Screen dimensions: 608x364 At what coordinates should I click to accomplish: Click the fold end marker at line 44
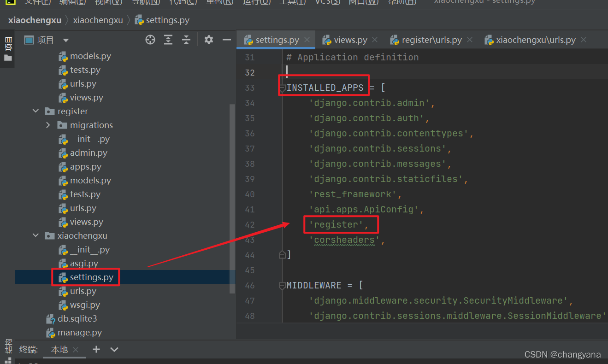[x=282, y=255]
